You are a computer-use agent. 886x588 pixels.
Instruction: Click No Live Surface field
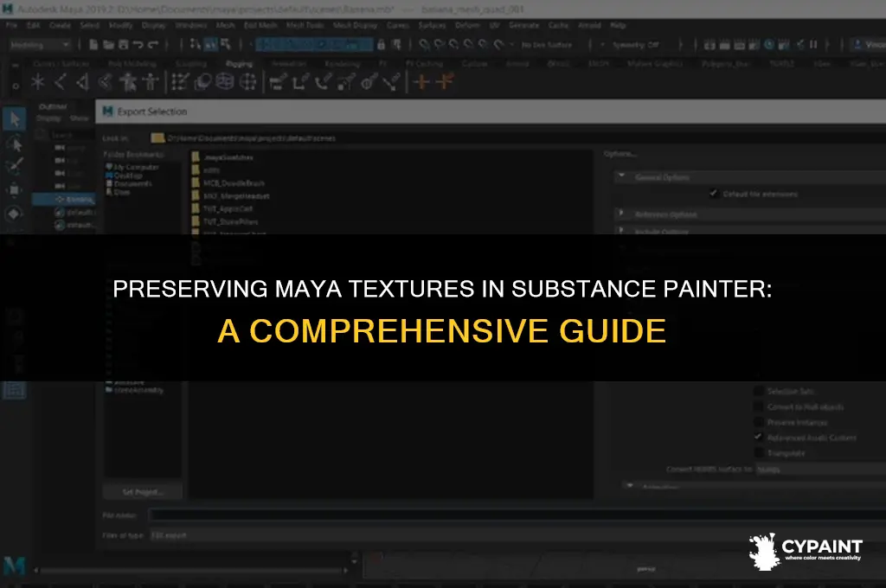[547, 45]
